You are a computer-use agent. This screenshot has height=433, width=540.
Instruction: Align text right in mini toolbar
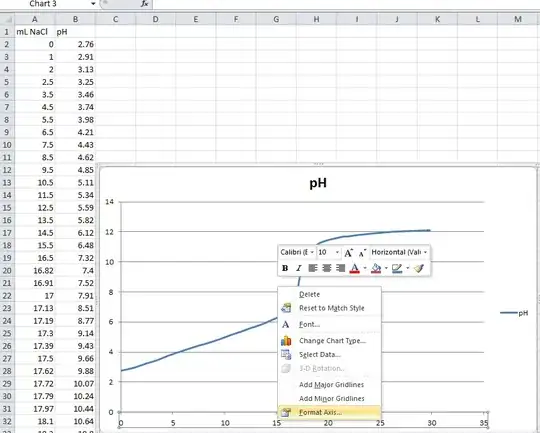340,268
